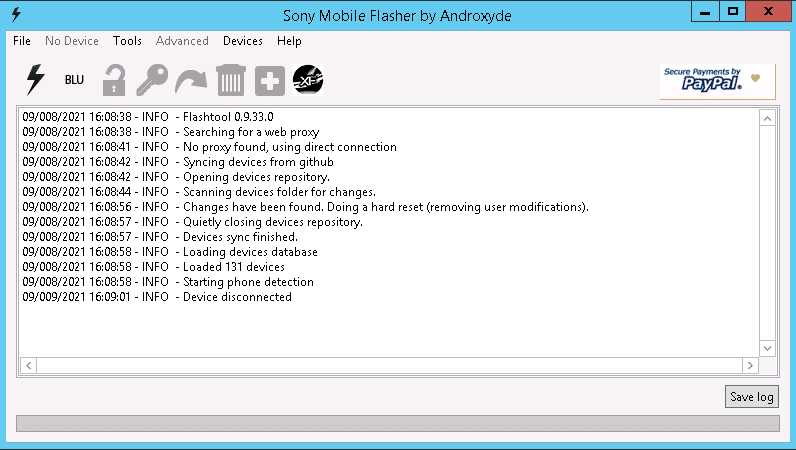The image size is (796, 450).
Task: Open the File menu
Action: click(22, 41)
